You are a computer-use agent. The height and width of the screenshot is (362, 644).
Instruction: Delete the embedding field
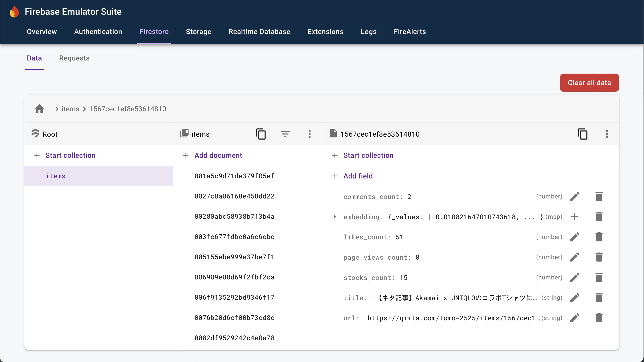point(599,217)
